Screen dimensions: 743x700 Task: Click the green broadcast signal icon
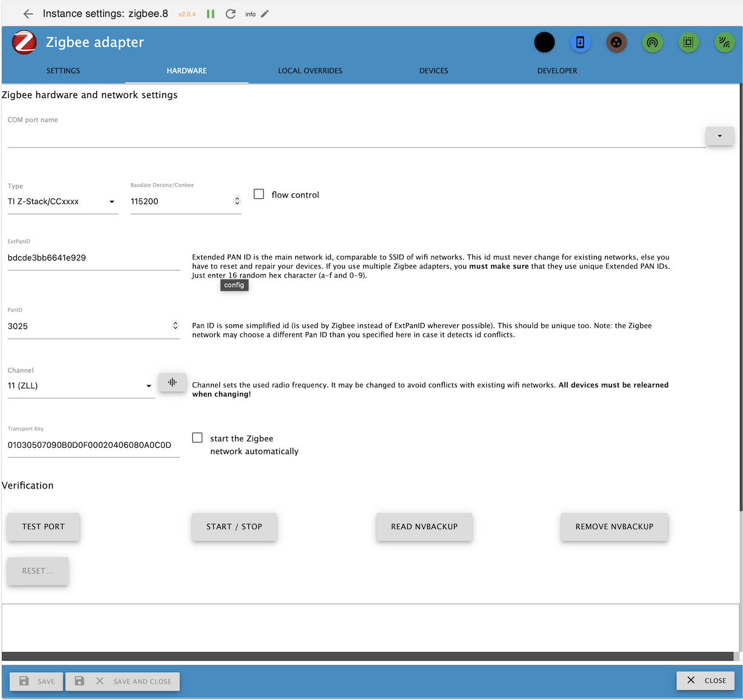click(652, 42)
